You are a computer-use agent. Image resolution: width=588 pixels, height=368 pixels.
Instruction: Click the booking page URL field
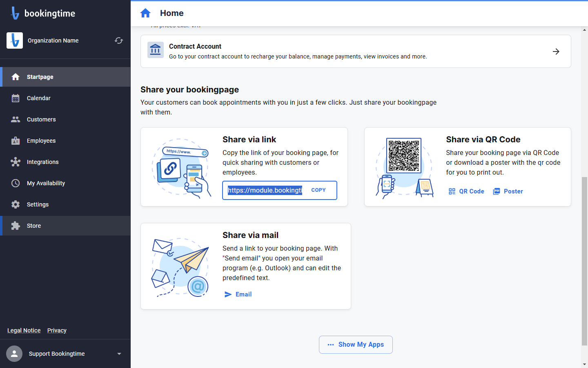(265, 190)
